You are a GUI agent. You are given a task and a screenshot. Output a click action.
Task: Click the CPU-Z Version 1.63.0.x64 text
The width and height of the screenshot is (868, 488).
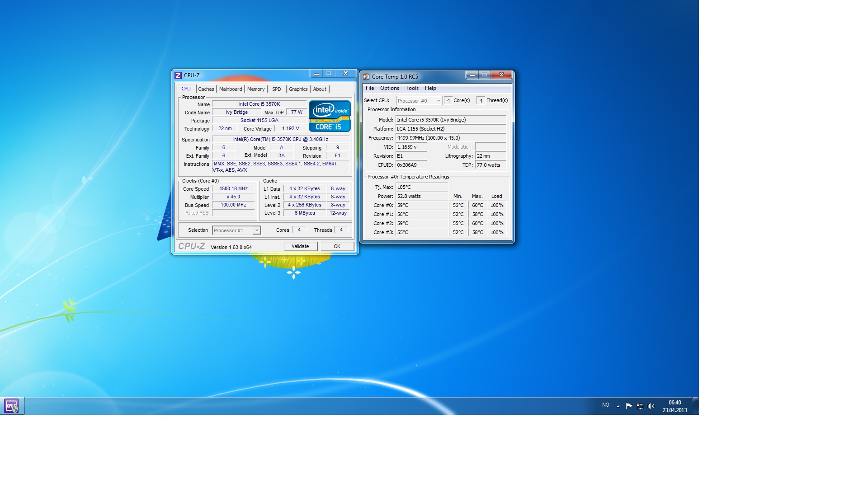click(x=231, y=247)
